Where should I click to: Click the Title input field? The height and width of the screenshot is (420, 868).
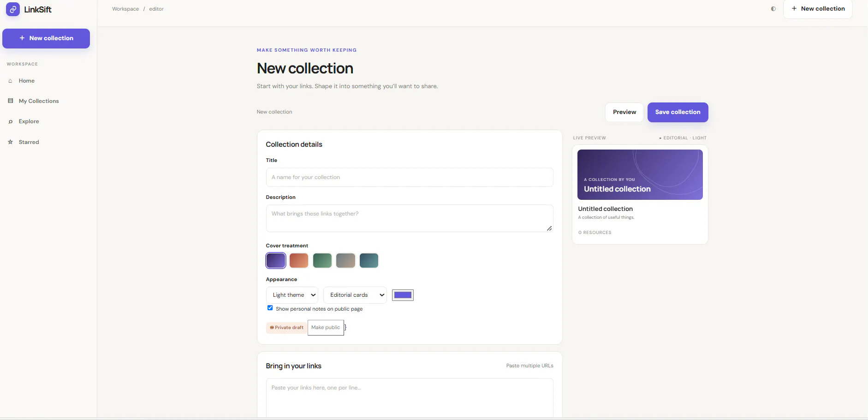pos(410,177)
